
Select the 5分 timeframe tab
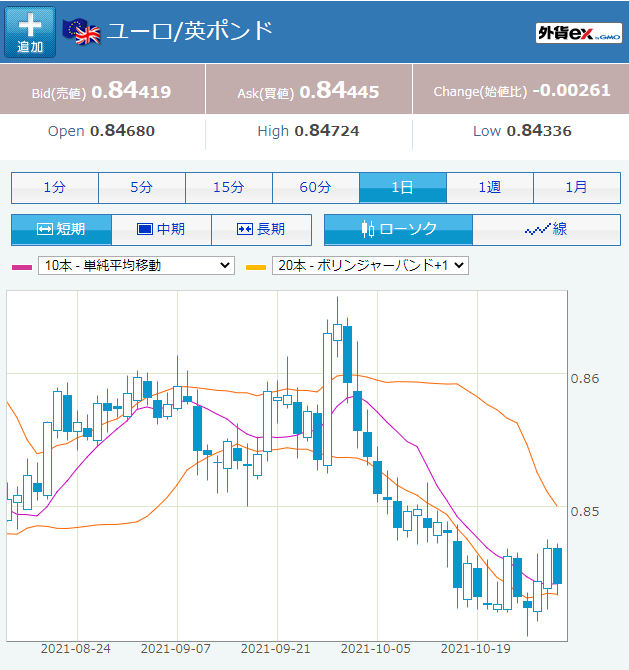point(142,188)
